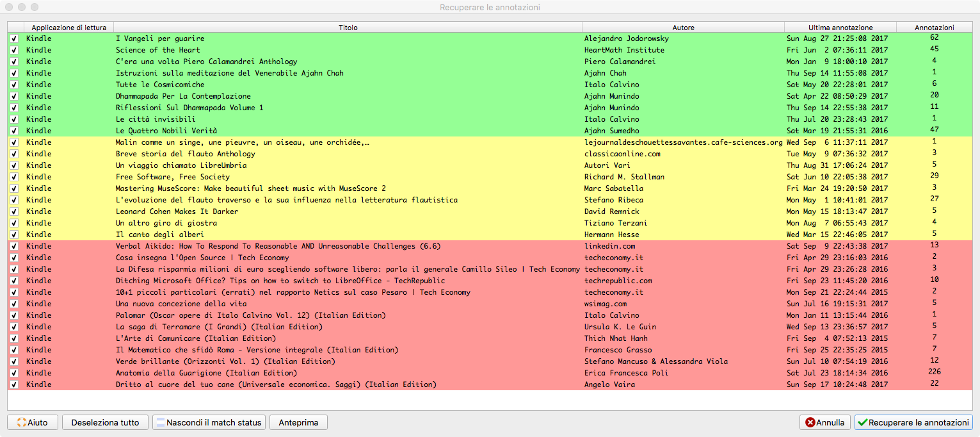Select La Difesa risparmia milioni di euro title
Viewport: 980px width, 437px height.
tap(348, 269)
